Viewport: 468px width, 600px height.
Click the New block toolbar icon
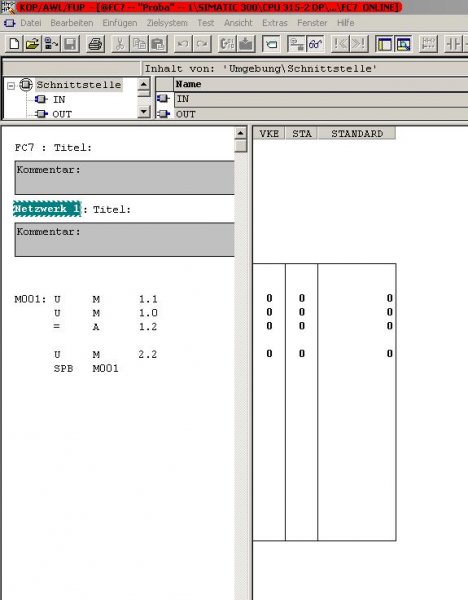tap(14, 44)
